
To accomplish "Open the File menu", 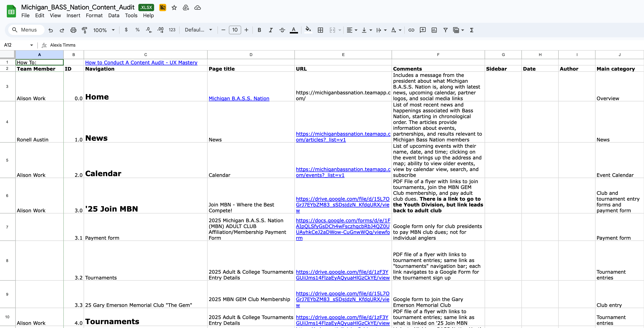I will 25,16.
